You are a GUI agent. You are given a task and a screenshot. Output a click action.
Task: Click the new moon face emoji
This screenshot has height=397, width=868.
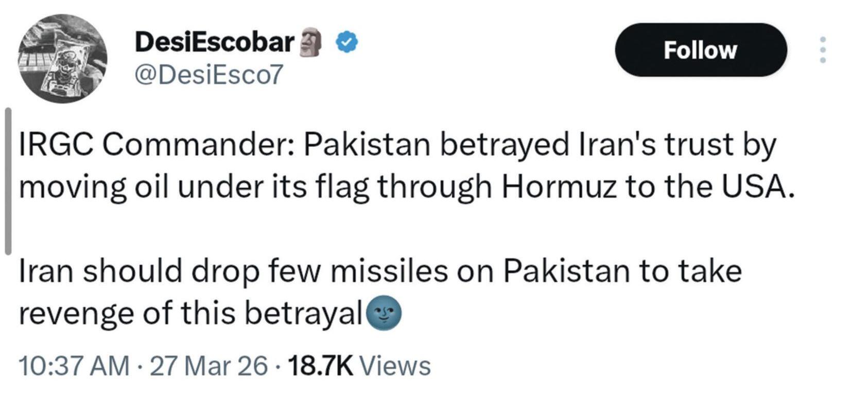pyautogui.click(x=384, y=313)
